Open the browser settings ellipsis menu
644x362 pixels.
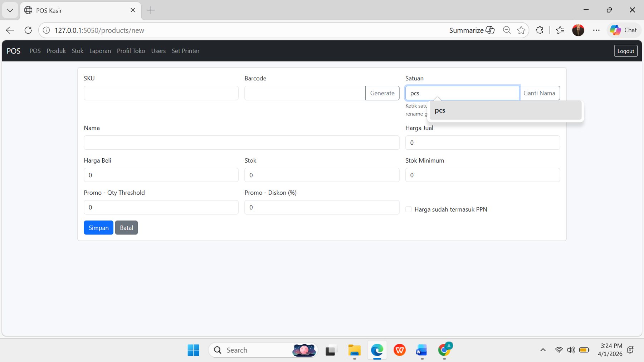point(596,30)
